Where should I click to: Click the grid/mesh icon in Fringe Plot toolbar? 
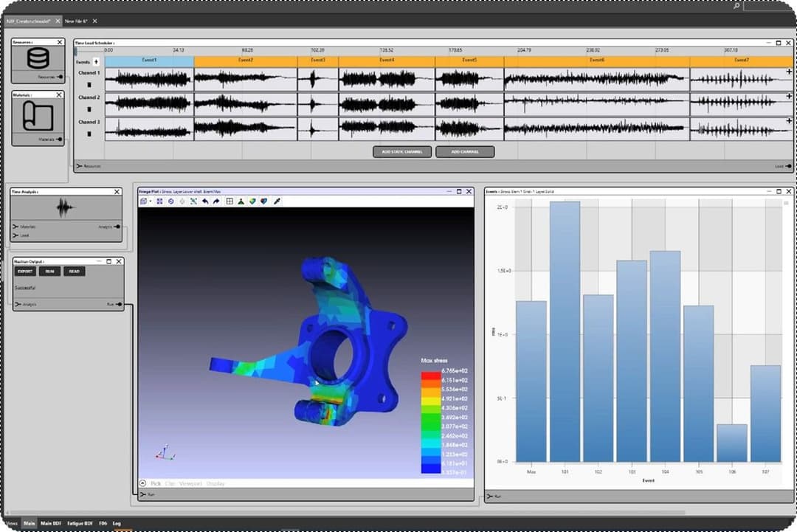(230, 201)
